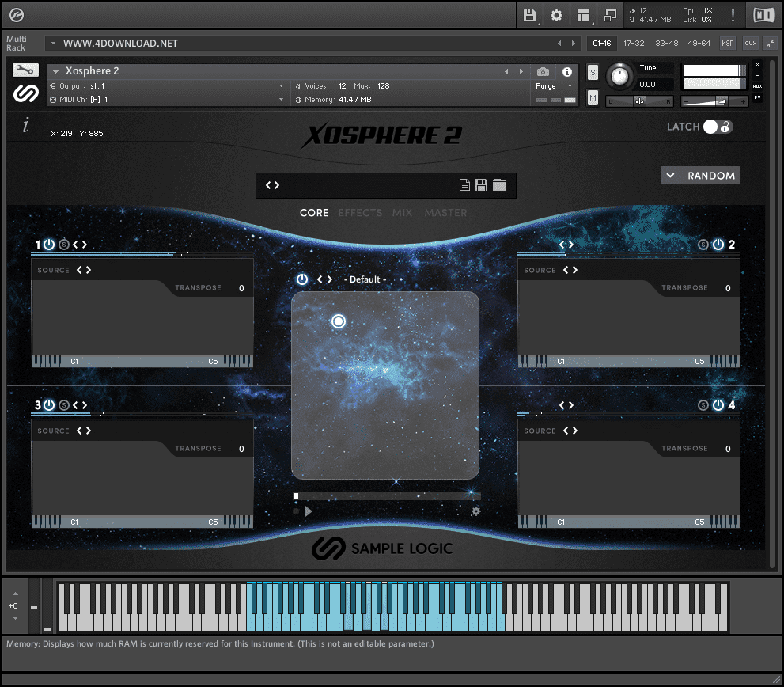Minimize the rack header with corner icon
This screenshot has width=784, height=687.
[771, 44]
